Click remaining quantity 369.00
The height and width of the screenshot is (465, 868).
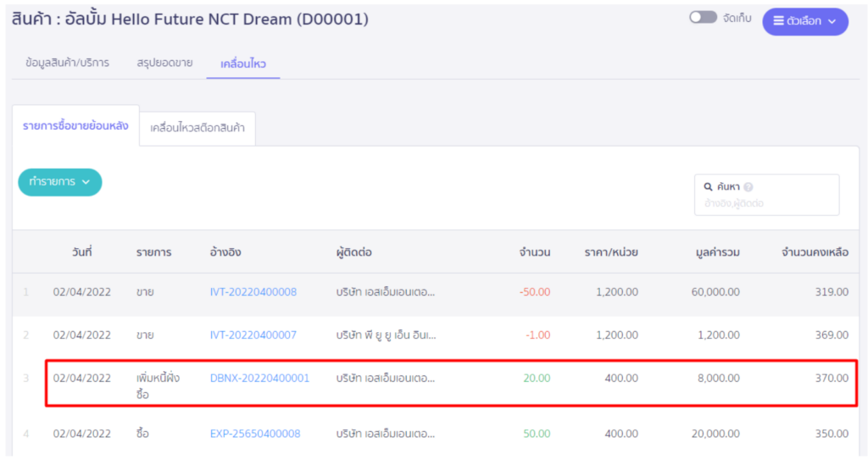(x=832, y=335)
